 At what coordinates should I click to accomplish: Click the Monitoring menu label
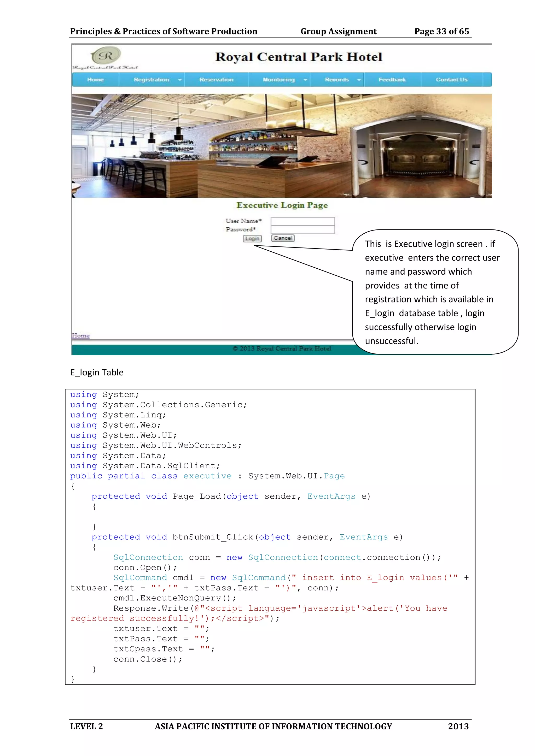(278, 80)
